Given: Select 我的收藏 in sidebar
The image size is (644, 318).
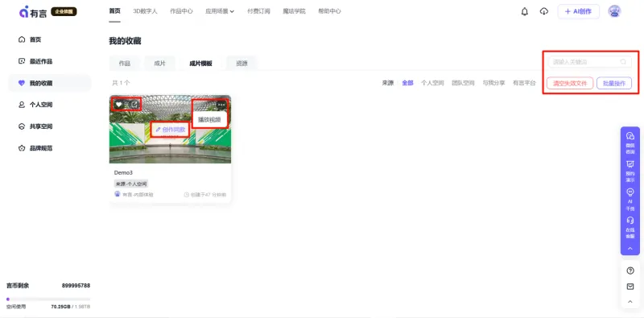Looking at the screenshot, I should (x=50, y=83).
